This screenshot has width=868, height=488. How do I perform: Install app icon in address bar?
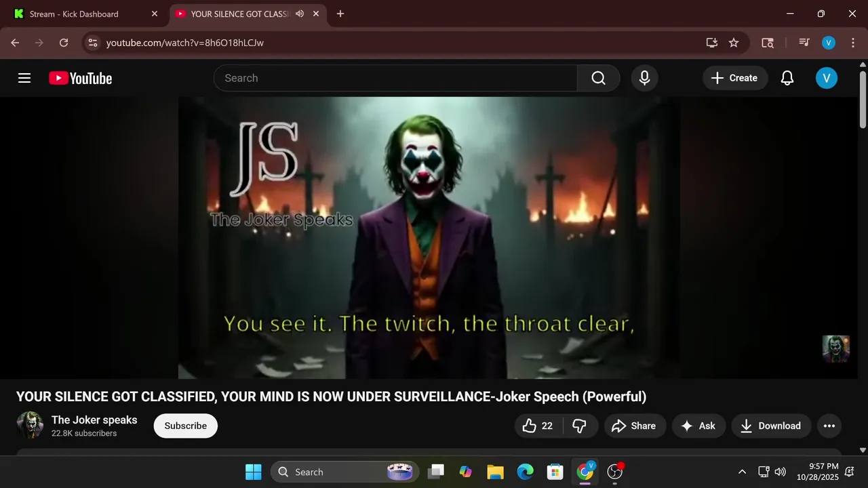[711, 43]
